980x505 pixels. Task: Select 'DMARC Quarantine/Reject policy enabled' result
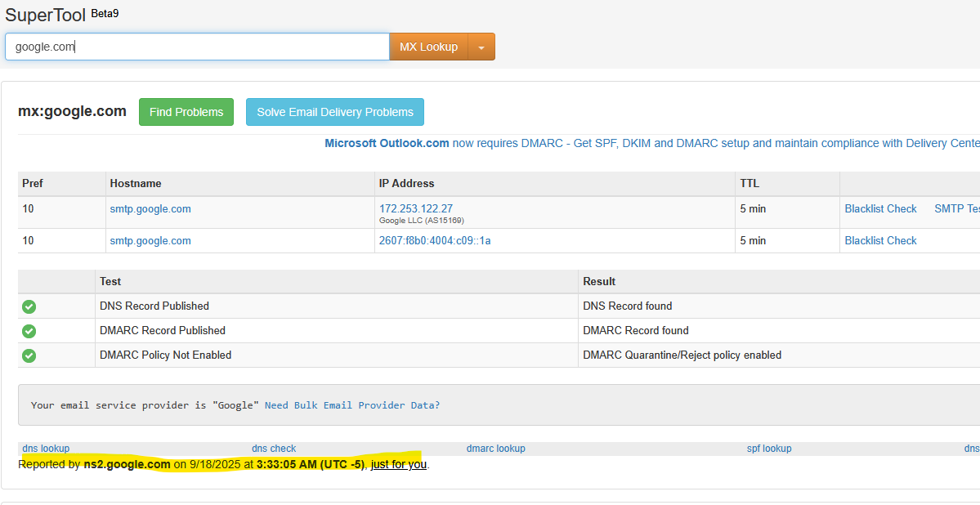682,355
